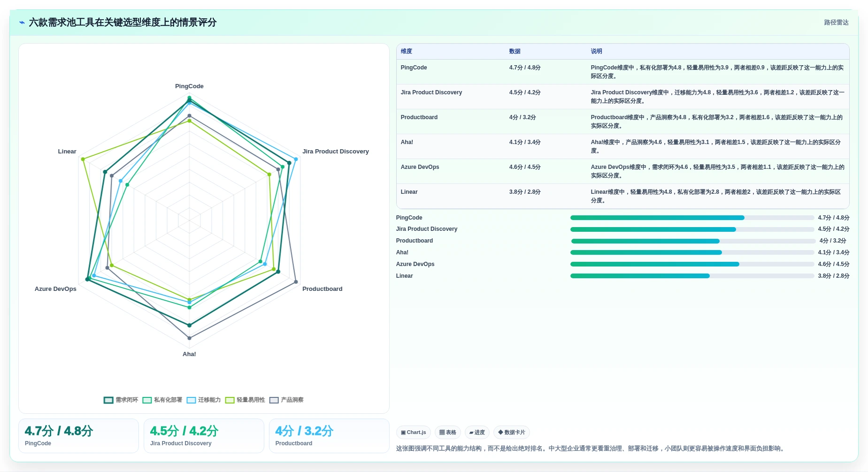Click the Azure DevOps label beside its progress bar
This screenshot has width=868, height=472.
415,264
